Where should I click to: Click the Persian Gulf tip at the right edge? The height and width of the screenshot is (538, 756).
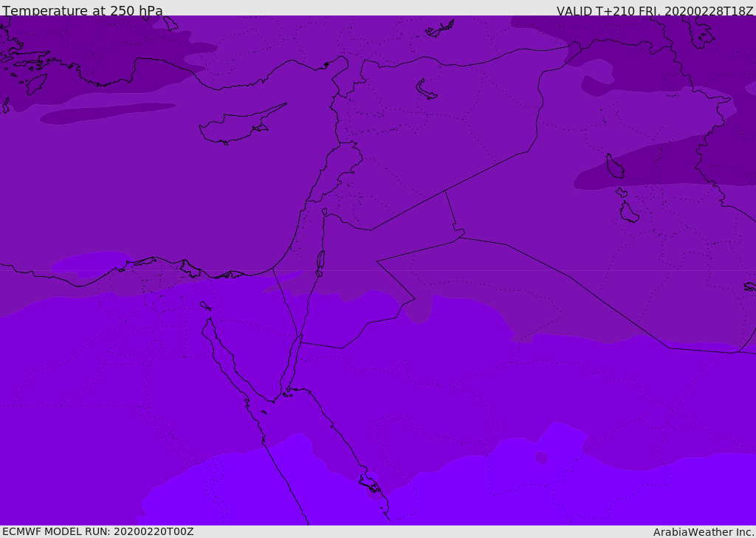click(x=749, y=286)
